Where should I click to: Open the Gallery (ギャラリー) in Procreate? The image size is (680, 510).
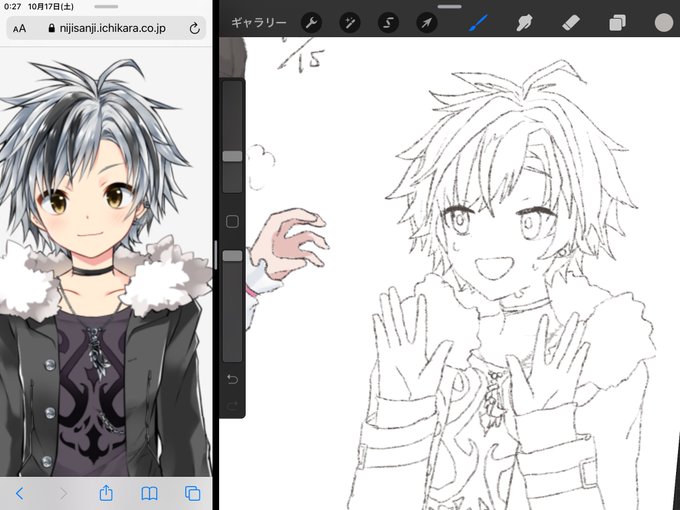pos(258,23)
